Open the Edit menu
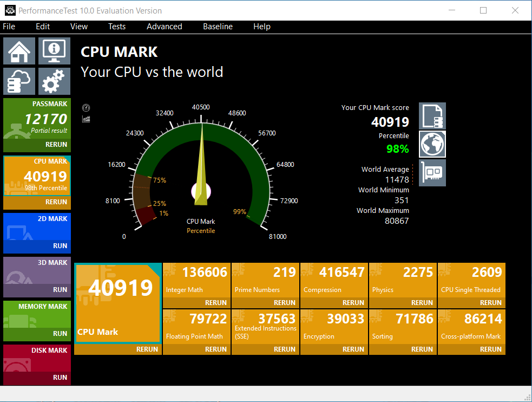Screen dimensions: 532x402 [x=43, y=27]
